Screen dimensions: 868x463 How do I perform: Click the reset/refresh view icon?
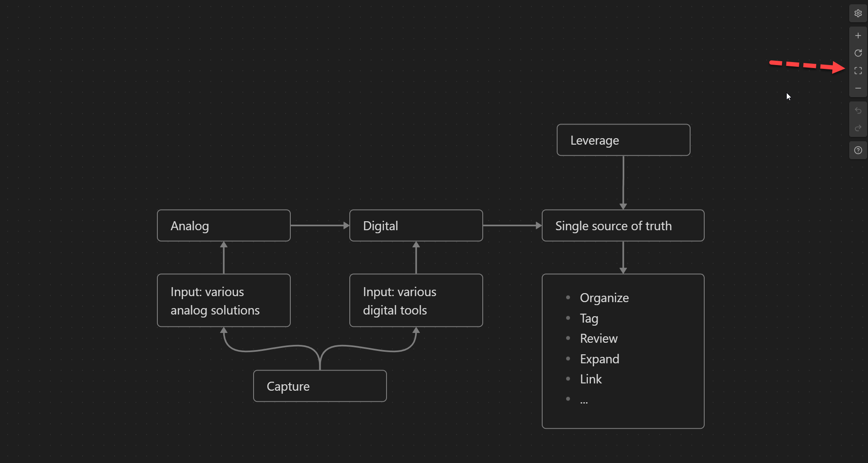click(858, 53)
